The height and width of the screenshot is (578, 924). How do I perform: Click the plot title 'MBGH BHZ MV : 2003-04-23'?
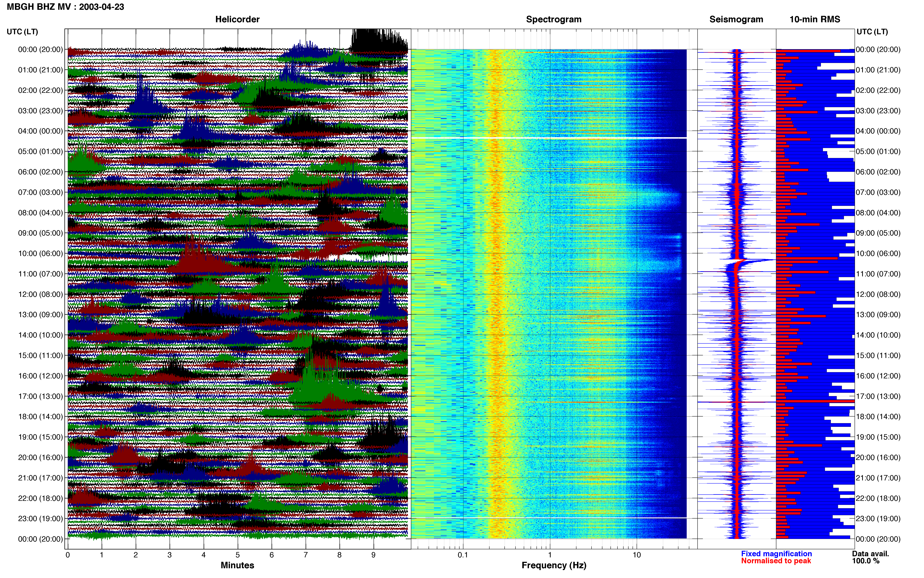click(65, 7)
